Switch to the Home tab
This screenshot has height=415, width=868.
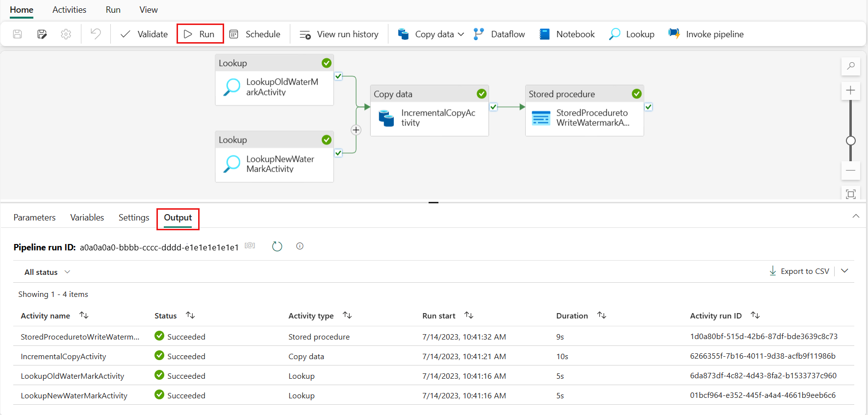(x=22, y=10)
